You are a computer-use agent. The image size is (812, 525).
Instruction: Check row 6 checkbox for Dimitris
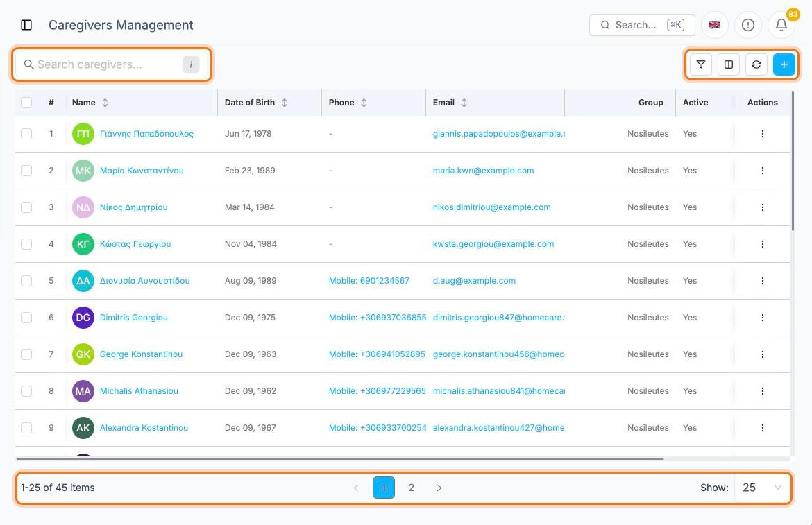26,317
